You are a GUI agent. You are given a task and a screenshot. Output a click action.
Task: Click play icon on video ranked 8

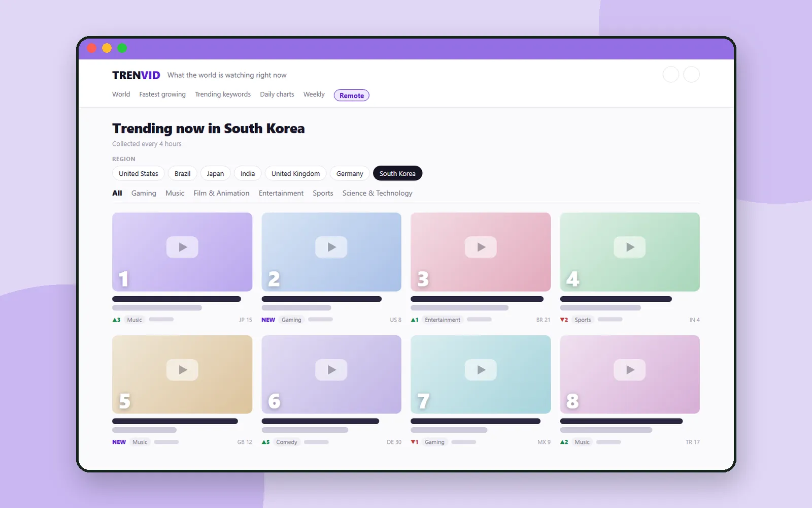(x=630, y=370)
